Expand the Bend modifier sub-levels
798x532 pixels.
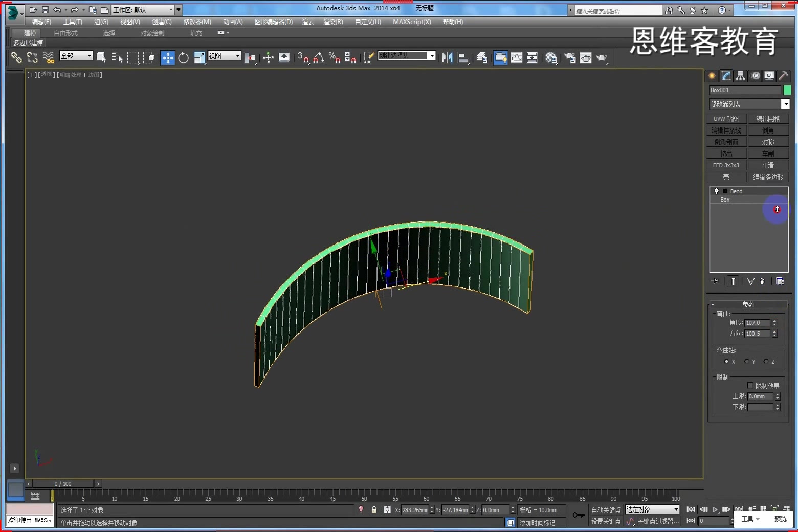click(725, 191)
